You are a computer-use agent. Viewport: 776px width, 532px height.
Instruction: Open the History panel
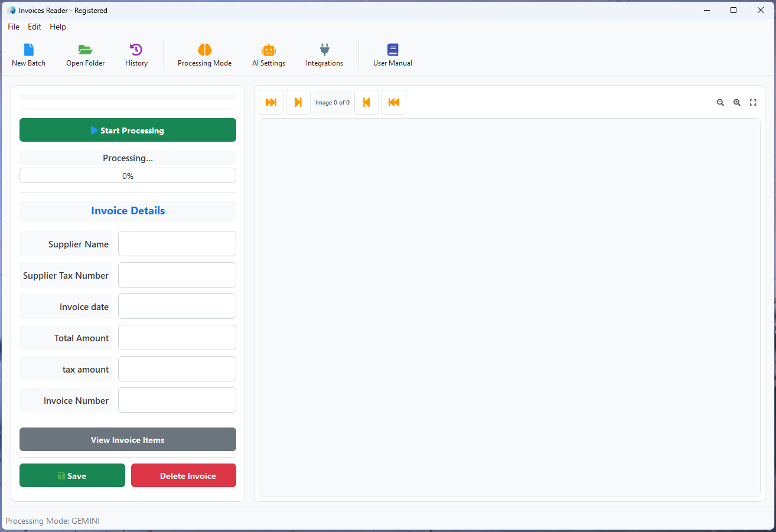tap(136, 54)
